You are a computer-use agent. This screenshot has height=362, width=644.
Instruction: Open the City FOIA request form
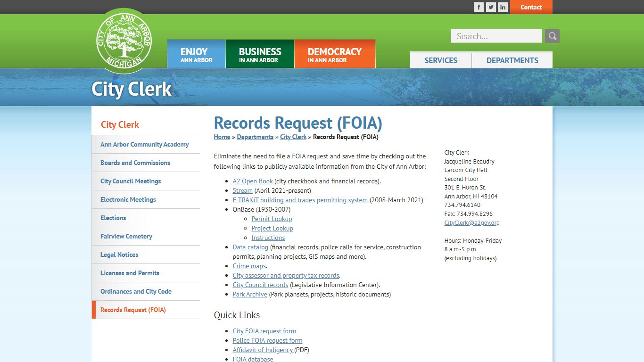(x=264, y=331)
